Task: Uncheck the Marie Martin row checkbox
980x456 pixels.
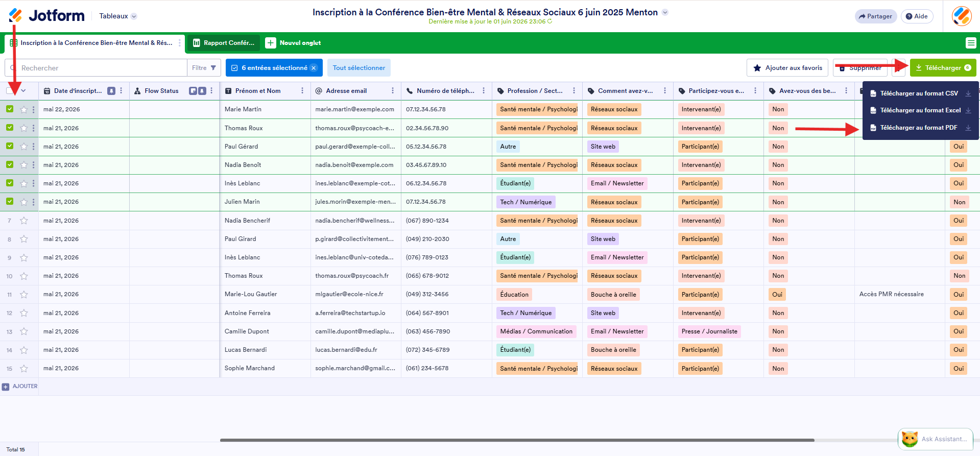Action: coord(10,109)
